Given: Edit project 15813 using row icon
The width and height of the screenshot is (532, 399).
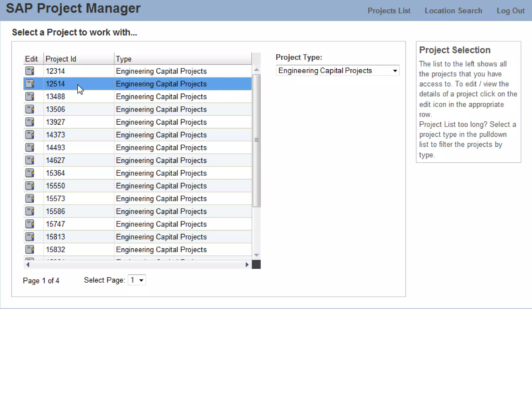Looking at the screenshot, I should [30, 236].
